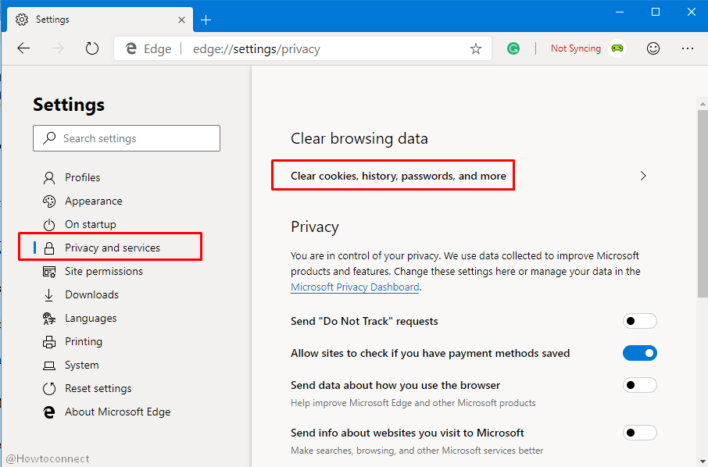Click the Reset settings circular arrow icon
Screen dimensions: 708x467
pos(49,388)
